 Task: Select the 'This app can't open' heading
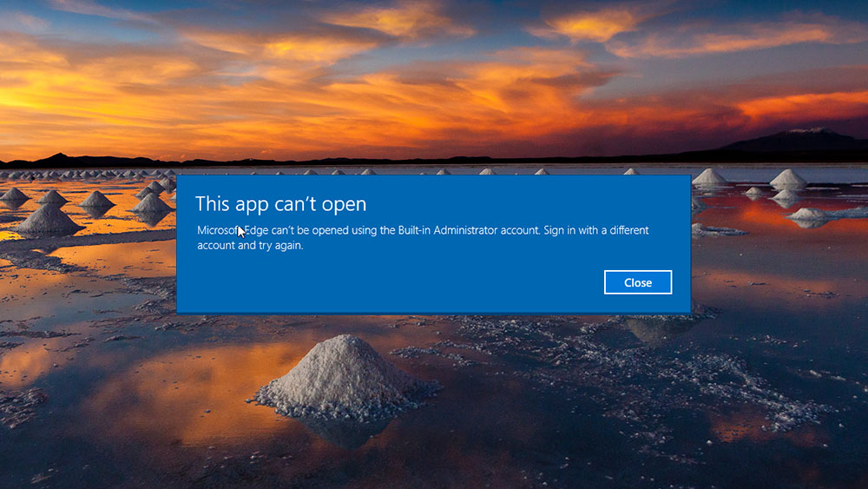(280, 204)
